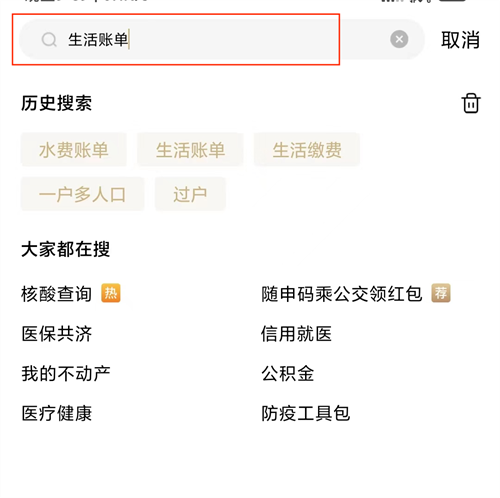
Task: Open the 公积金 trending search
Action: click(x=287, y=373)
